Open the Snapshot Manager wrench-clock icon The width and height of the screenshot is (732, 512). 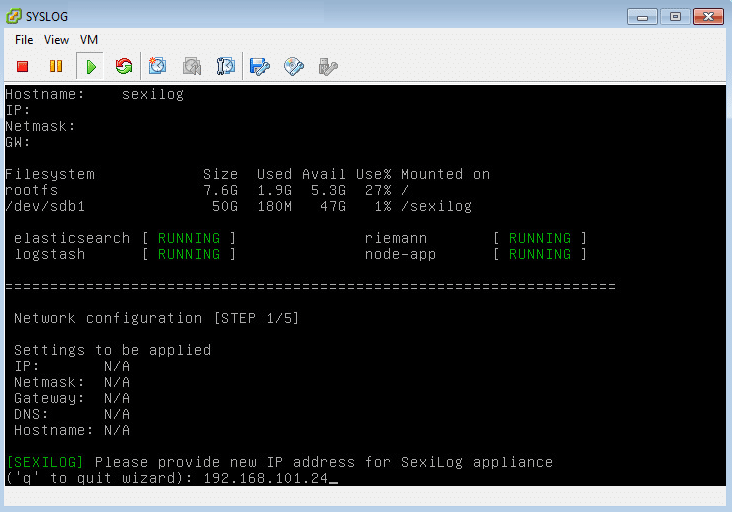pyautogui.click(x=225, y=66)
